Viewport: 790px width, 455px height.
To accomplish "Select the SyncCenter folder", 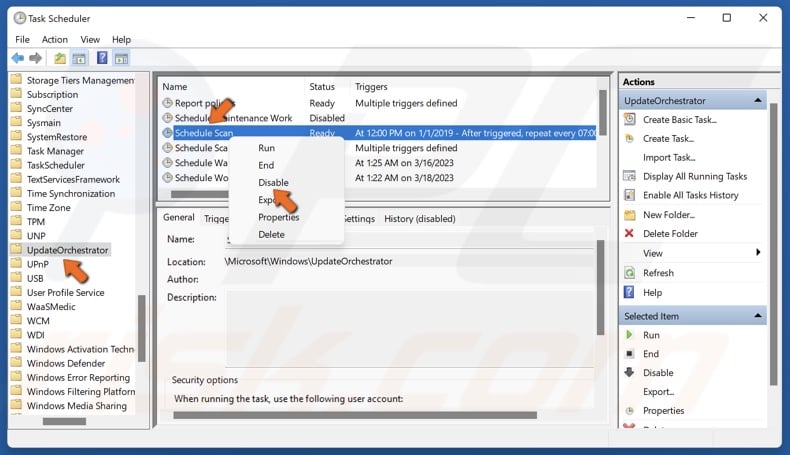I will 49,109.
